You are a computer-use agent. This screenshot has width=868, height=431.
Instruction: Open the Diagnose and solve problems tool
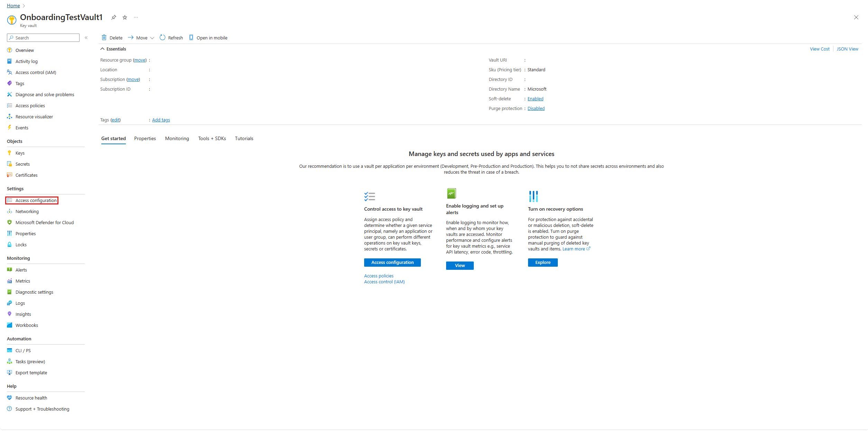coord(45,94)
